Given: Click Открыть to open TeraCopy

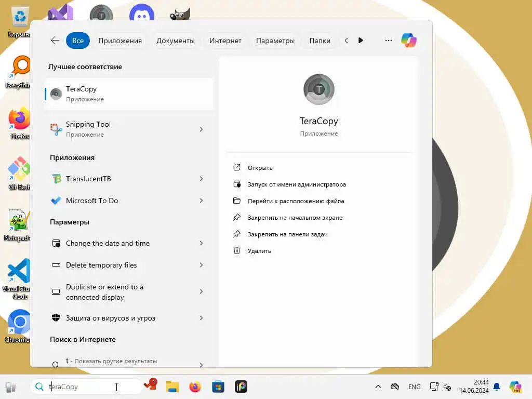Looking at the screenshot, I should pos(260,168).
